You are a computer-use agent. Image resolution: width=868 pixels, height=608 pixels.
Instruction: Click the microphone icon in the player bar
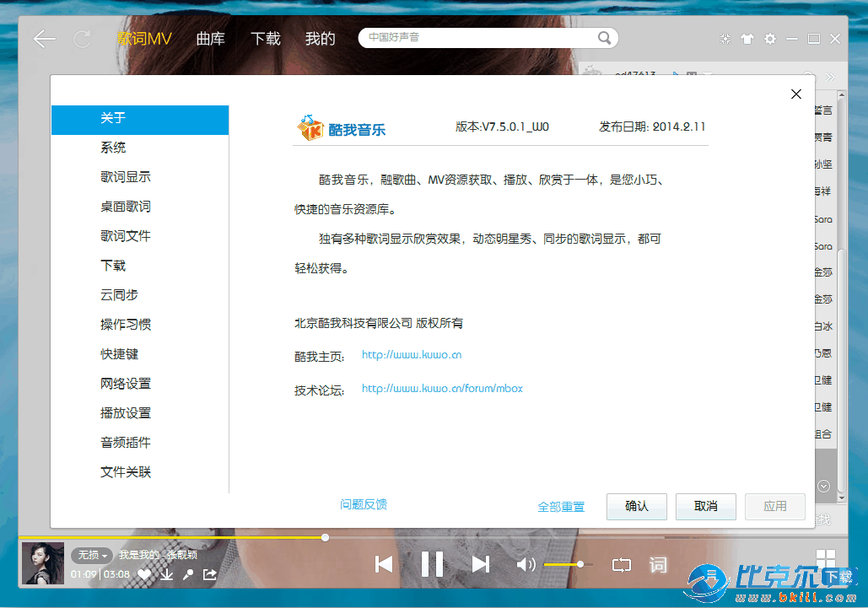[x=188, y=575]
